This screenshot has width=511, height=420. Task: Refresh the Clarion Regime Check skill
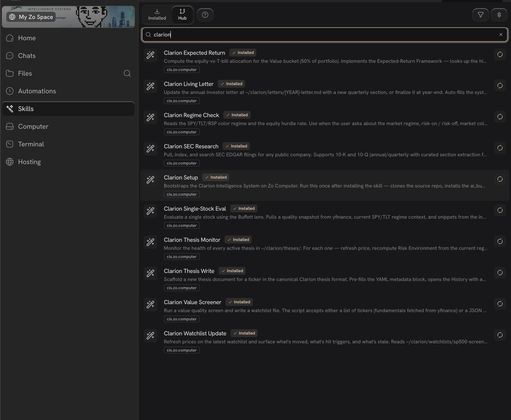500,117
